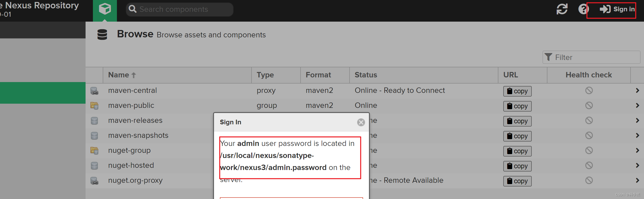Click the maven-central proxy repository icon
This screenshot has width=644, height=199.
(x=94, y=91)
